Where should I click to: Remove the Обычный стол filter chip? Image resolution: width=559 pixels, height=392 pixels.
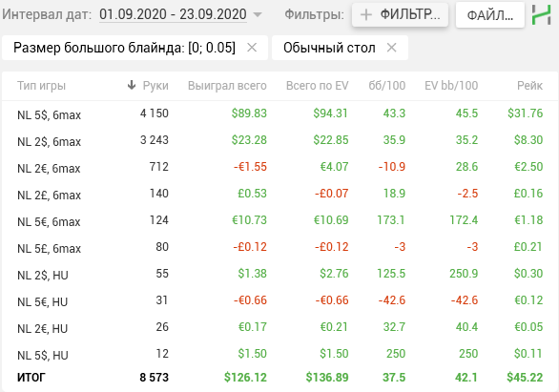[x=391, y=48]
